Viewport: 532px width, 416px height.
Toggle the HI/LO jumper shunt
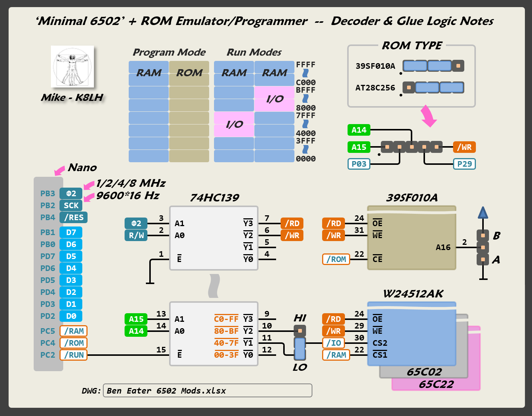click(x=300, y=348)
